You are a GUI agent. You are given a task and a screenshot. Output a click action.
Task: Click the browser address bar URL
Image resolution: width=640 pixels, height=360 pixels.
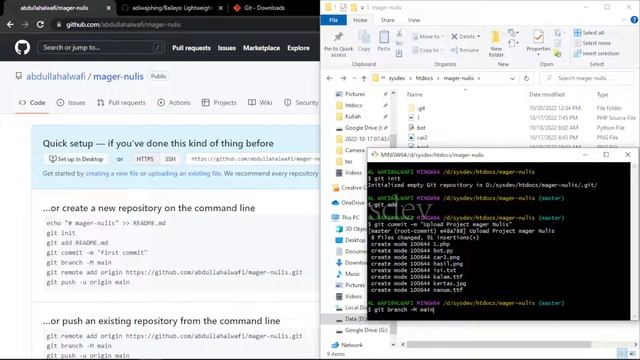point(124,24)
